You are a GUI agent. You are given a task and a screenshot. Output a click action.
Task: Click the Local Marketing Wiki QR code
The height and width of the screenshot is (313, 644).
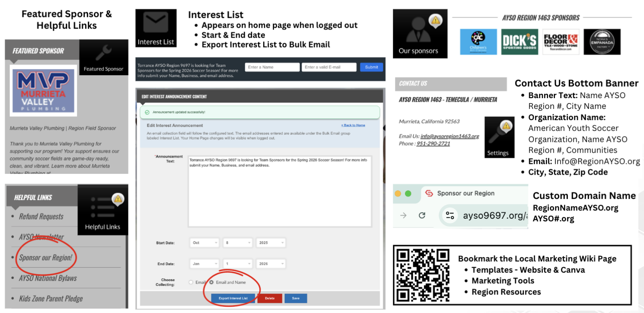[x=423, y=275]
